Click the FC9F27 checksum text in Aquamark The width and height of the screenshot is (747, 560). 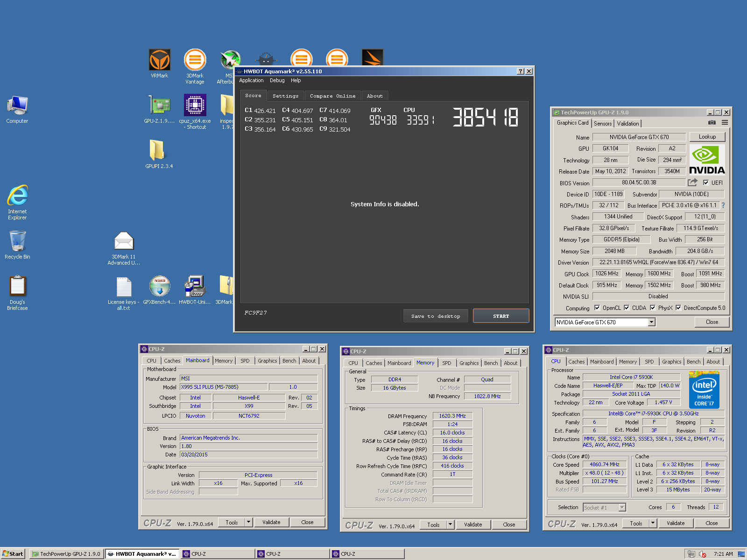(x=255, y=313)
